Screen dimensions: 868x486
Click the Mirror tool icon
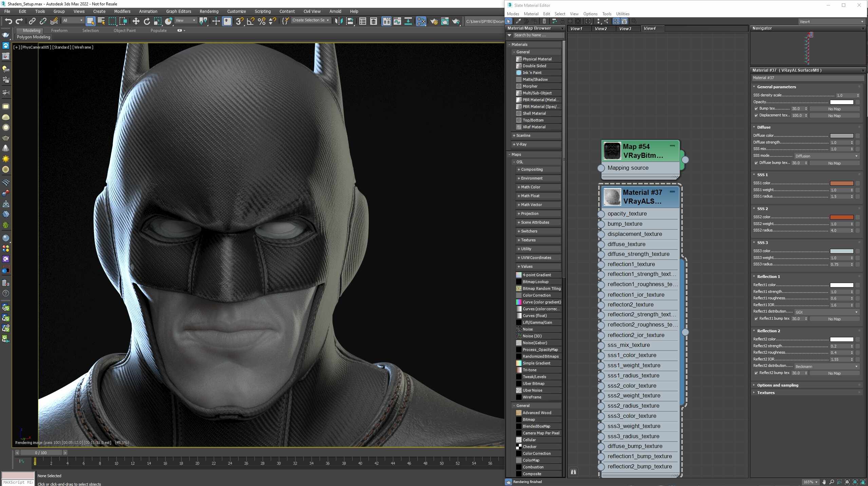click(338, 21)
